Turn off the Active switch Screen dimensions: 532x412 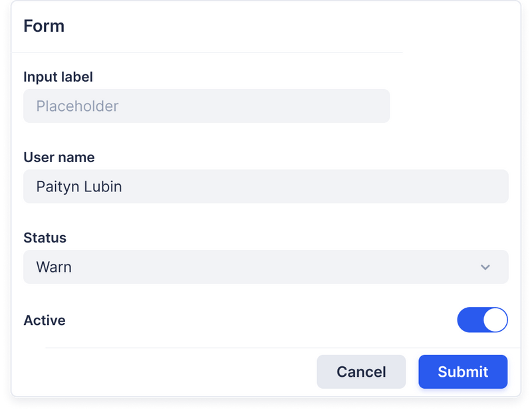(x=483, y=320)
